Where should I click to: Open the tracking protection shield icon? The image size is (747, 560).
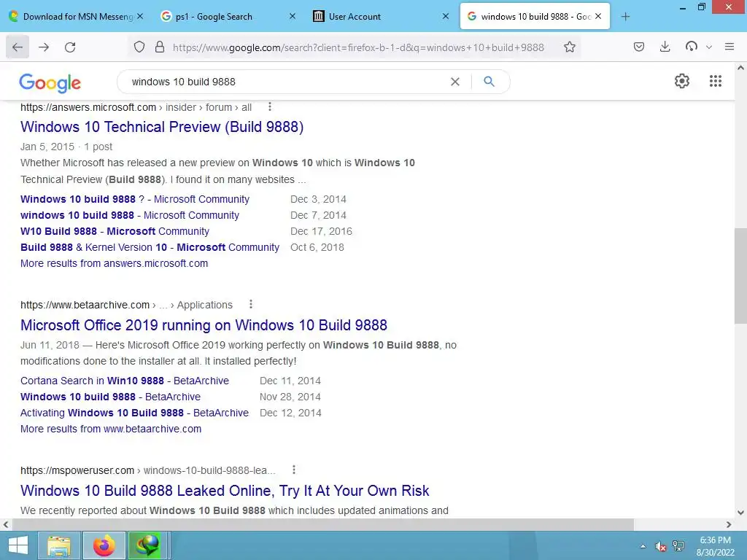[x=139, y=47]
